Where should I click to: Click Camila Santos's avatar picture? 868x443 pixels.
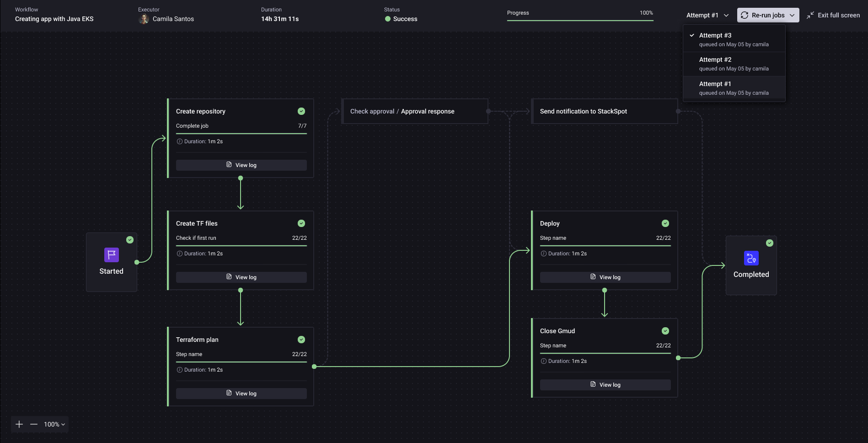pyautogui.click(x=143, y=19)
